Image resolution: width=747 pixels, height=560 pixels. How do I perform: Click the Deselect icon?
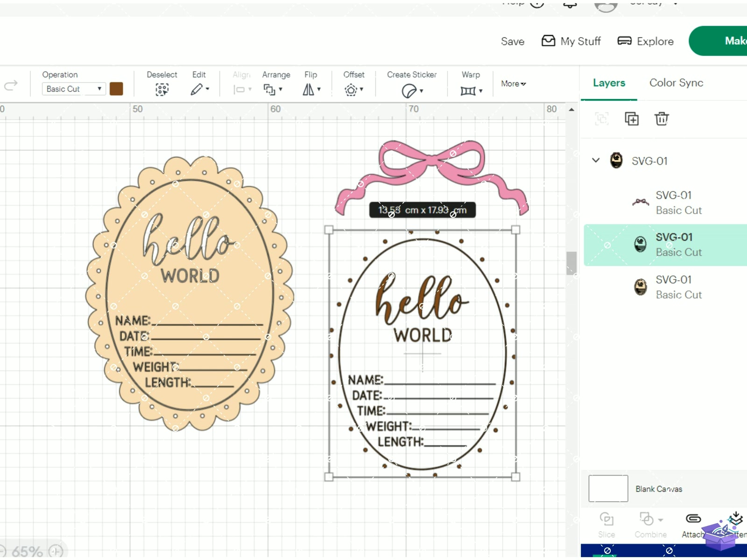pos(162,89)
